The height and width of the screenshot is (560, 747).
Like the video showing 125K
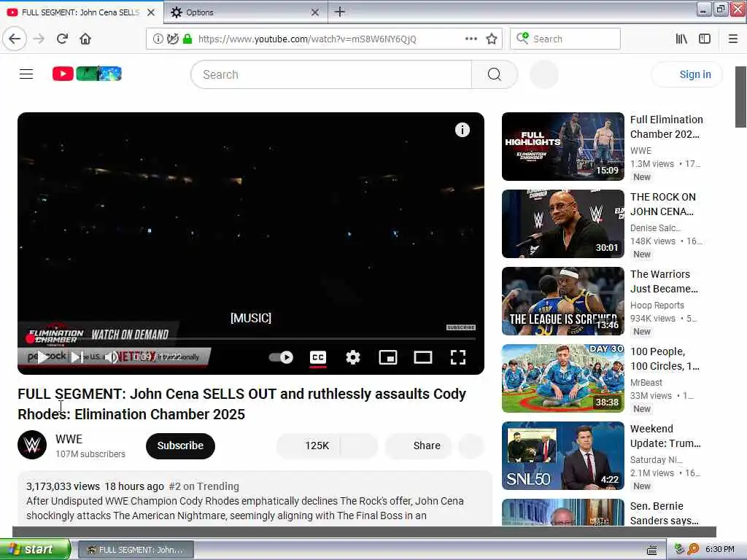[x=309, y=446]
